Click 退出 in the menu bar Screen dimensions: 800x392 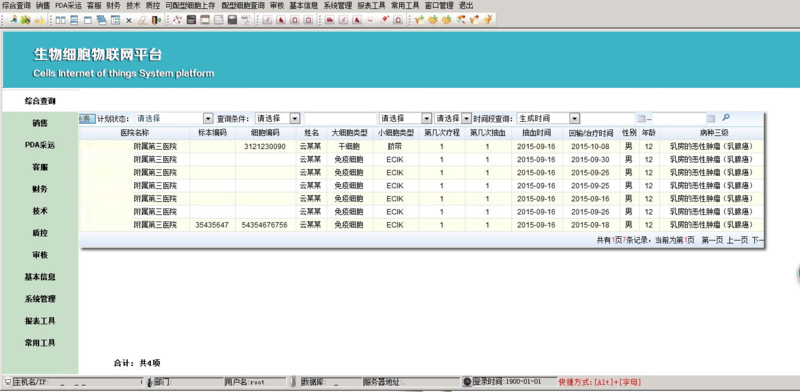tap(466, 6)
